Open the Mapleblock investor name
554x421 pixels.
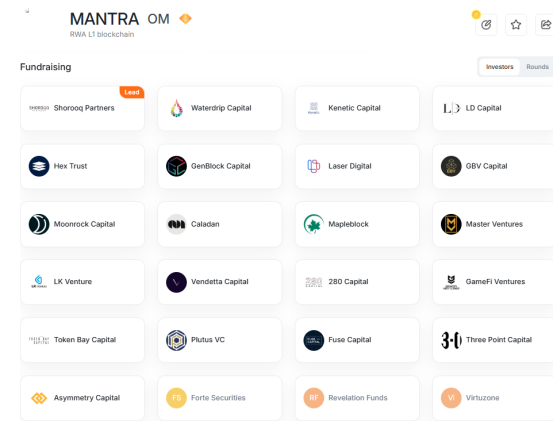coord(348,224)
